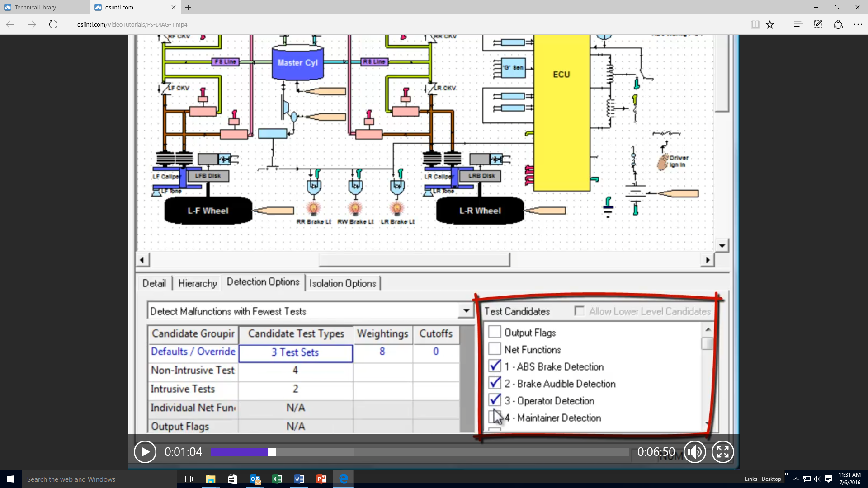This screenshot has height=488, width=868.
Task: Open Excel from taskbar
Action: (277, 479)
